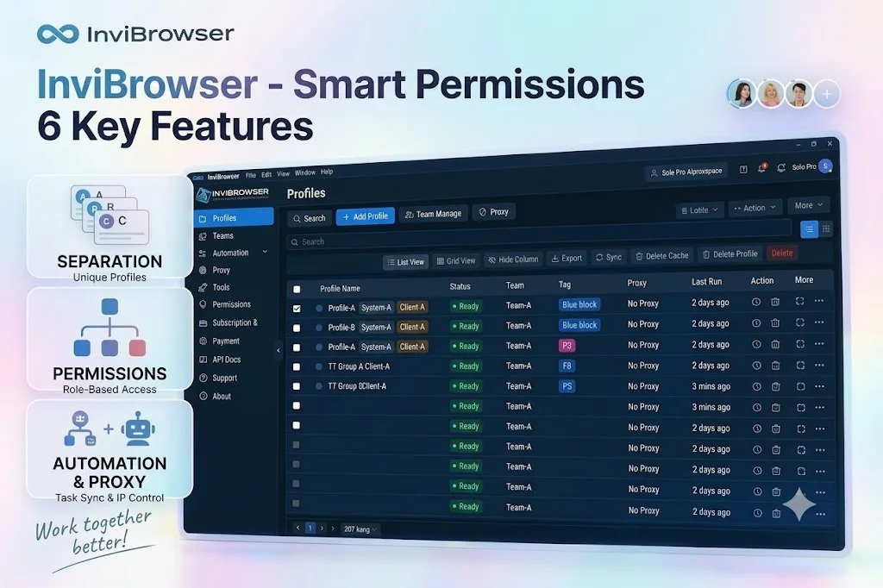Click the Delete Cache button

(661, 256)
